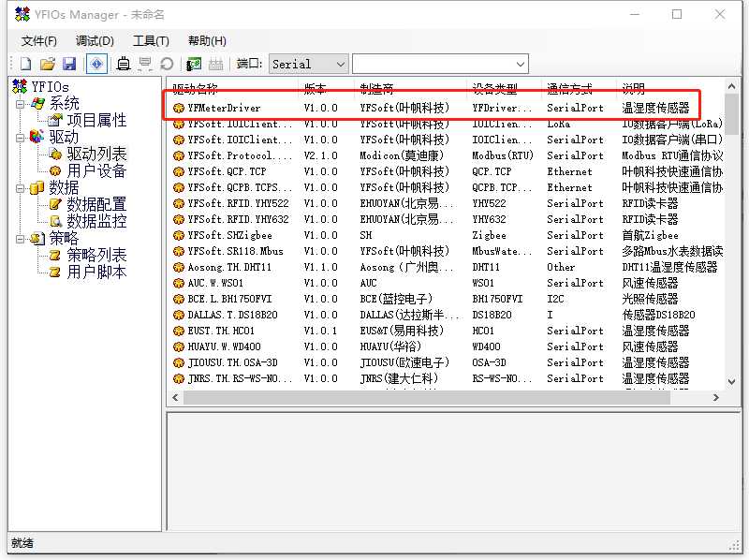Click the 数据监控 magnifier icon
Image resolution: width=749 pixels, height=560 pixels.
click(55, 221)
